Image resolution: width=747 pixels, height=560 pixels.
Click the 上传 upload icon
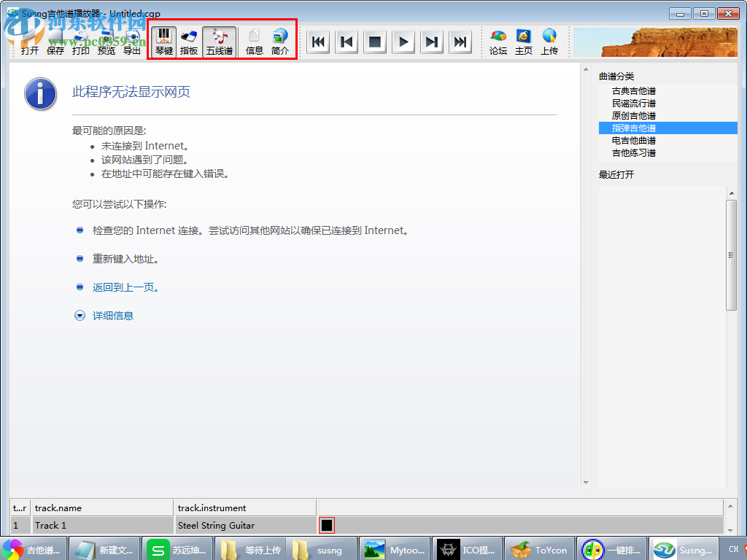[549, 42]
